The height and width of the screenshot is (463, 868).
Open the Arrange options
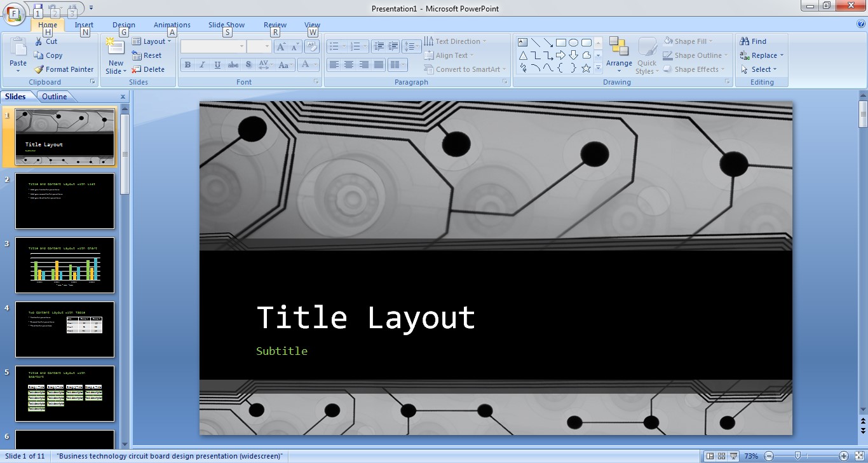[618, 55]
